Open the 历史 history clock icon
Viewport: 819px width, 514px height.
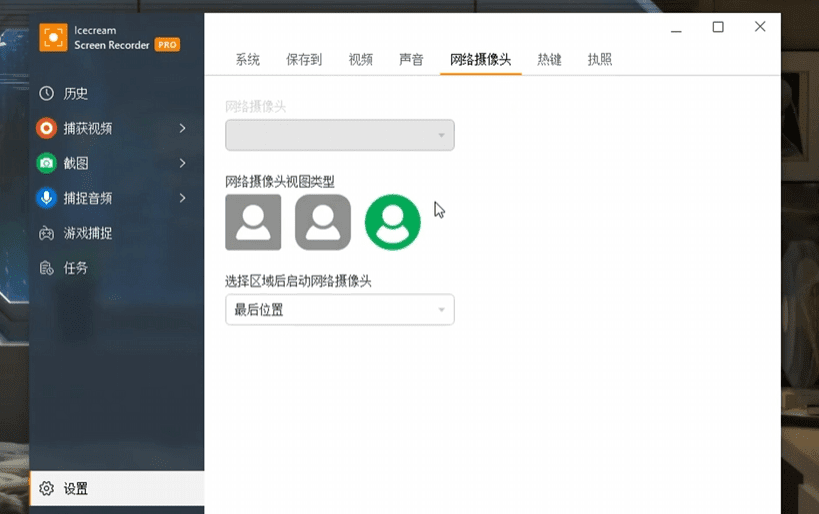pyautogui.click(x=46, y=94)
